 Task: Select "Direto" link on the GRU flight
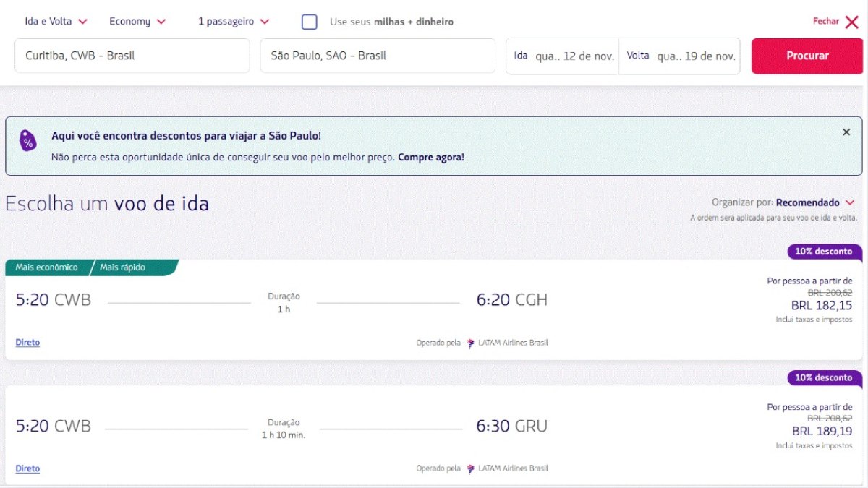point(27,468)
